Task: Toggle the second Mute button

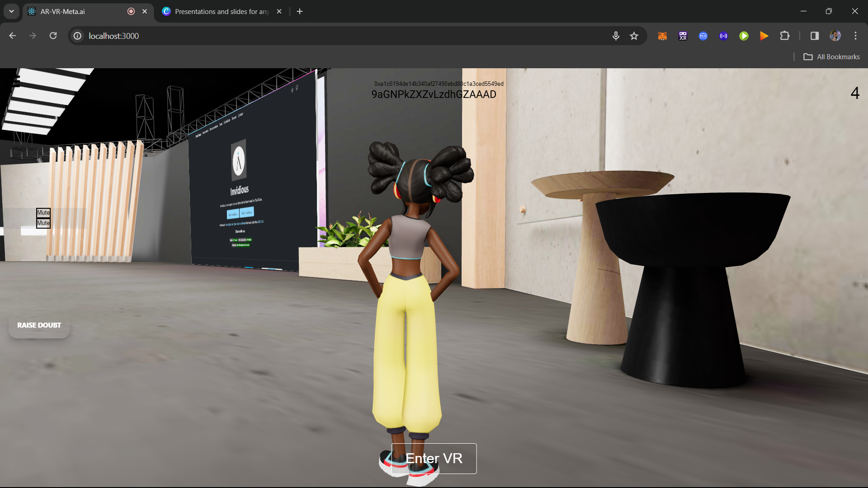Action: (x=43, y=223)
